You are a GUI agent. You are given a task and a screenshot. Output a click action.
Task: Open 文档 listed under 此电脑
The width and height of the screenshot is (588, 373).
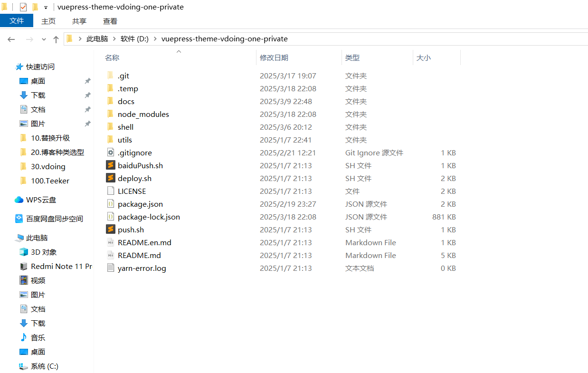tap(38, 309)
